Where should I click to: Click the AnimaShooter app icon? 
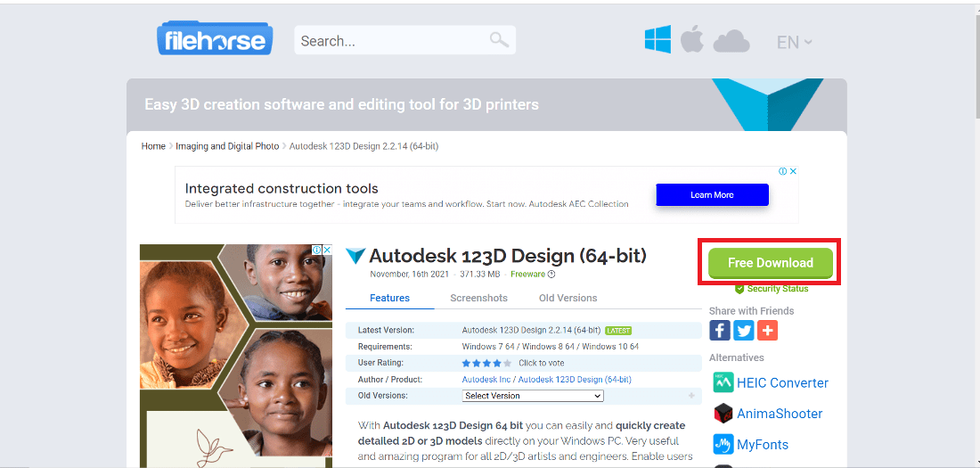click(723, 414)
